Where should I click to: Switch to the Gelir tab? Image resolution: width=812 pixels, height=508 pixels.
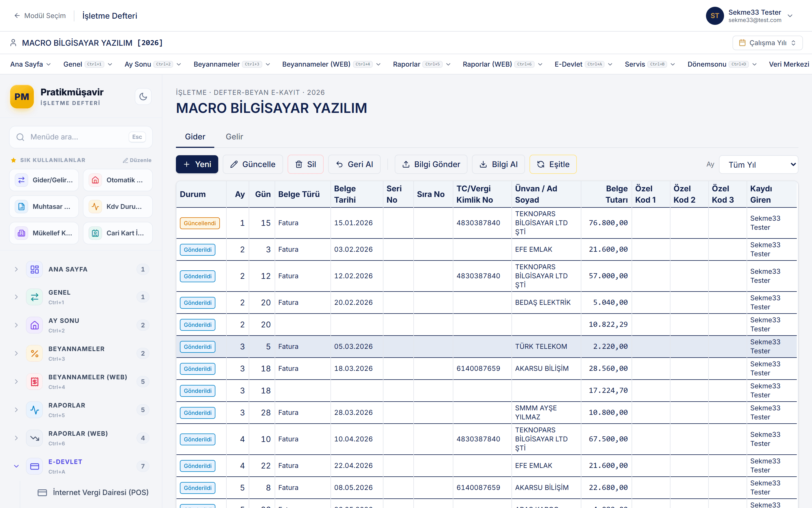pos(234,137)
